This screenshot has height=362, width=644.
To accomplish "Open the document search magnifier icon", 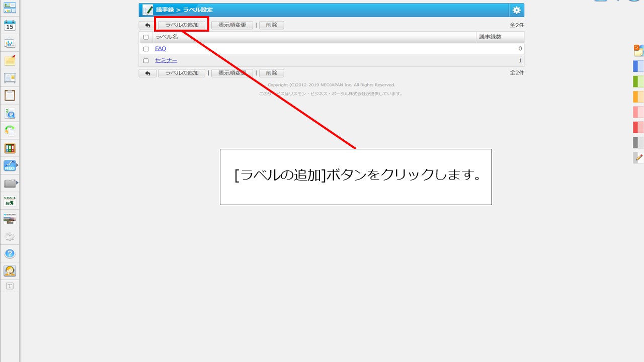I will pyautogui.click(x=10, y=113).
